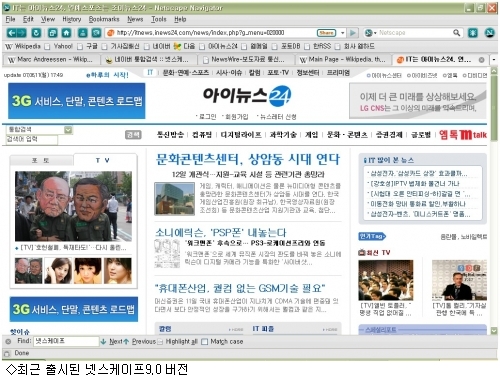Expand the tab list dropdown at the right end
The height and width of the screenshot is (381, 500).
pos(494,60)
